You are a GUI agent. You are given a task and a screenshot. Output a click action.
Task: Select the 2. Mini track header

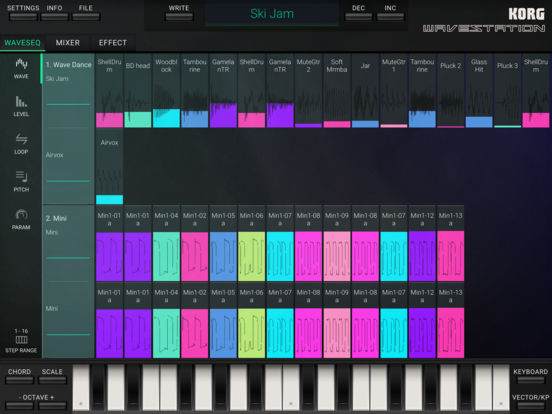[56, 218]
